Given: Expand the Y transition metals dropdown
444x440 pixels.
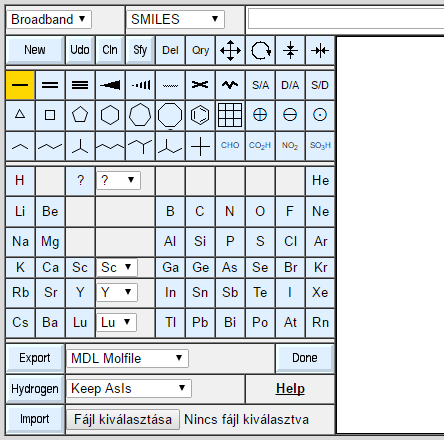Looking at the screenshot, I should pyautogui.click(x=117, y=292).
